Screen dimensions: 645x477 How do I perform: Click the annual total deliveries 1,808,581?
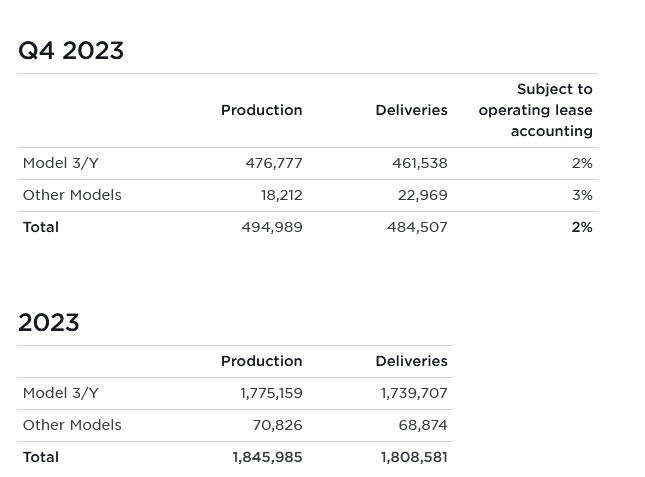pyautogui.click(x=414, y=457)
